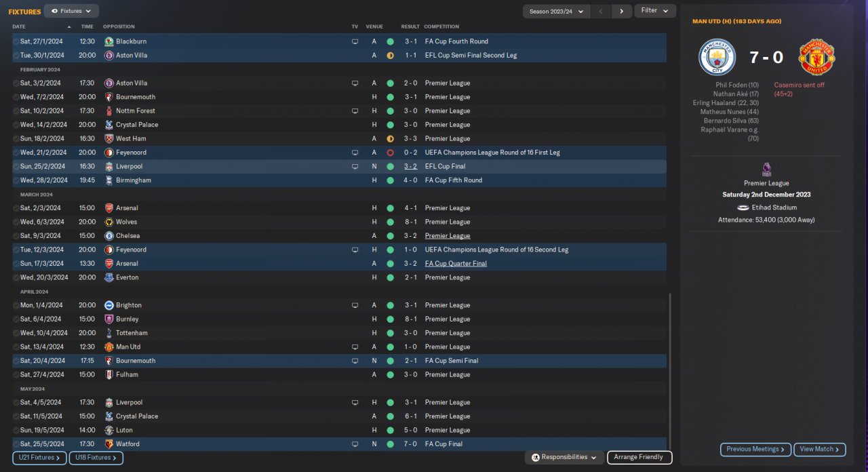Click the Birmingham club badge
The width and height of the screenshot is (868, 472).
point(108,180)
